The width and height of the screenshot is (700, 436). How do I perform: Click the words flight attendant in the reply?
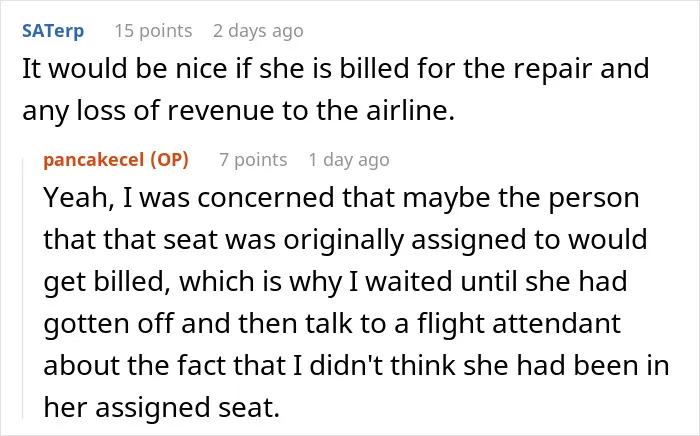(x=519, y=323)
